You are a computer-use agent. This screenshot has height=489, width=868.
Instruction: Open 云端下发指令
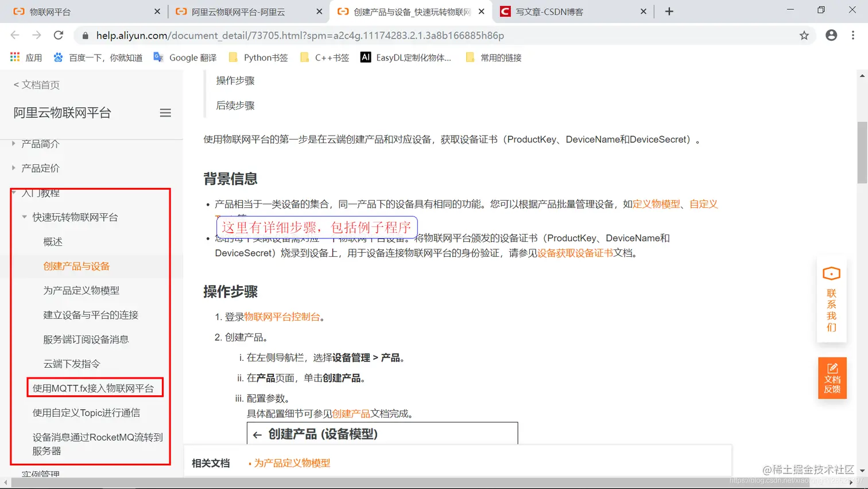pos(72,364)
